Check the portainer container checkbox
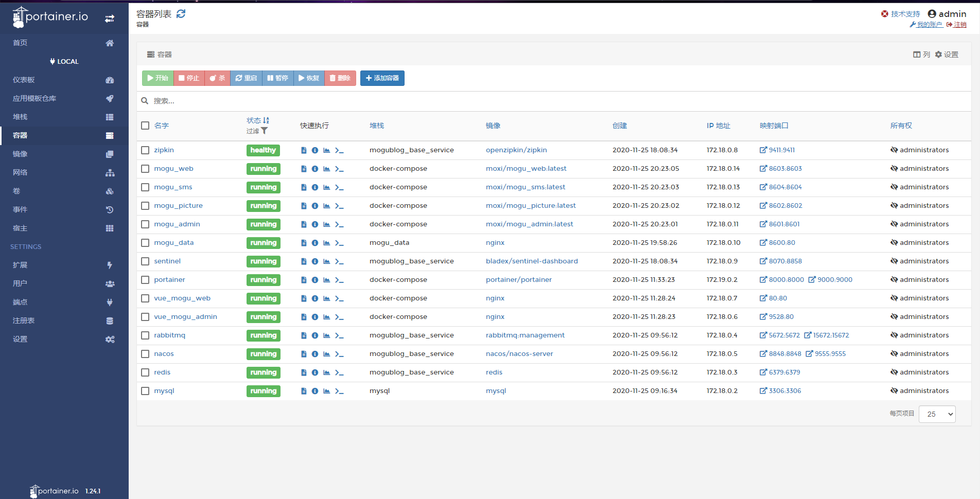The width and height of the screenshot is (980, 499). click(x=145, y=280)
